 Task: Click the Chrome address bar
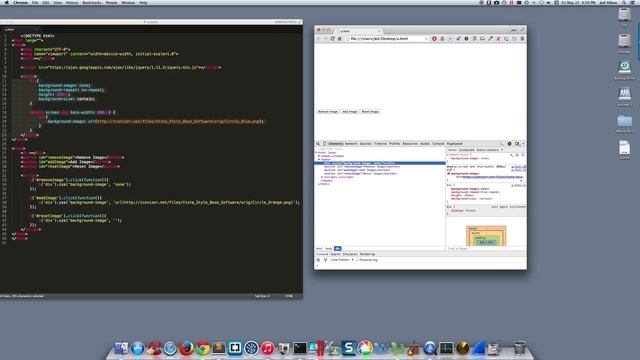point(386,39)
